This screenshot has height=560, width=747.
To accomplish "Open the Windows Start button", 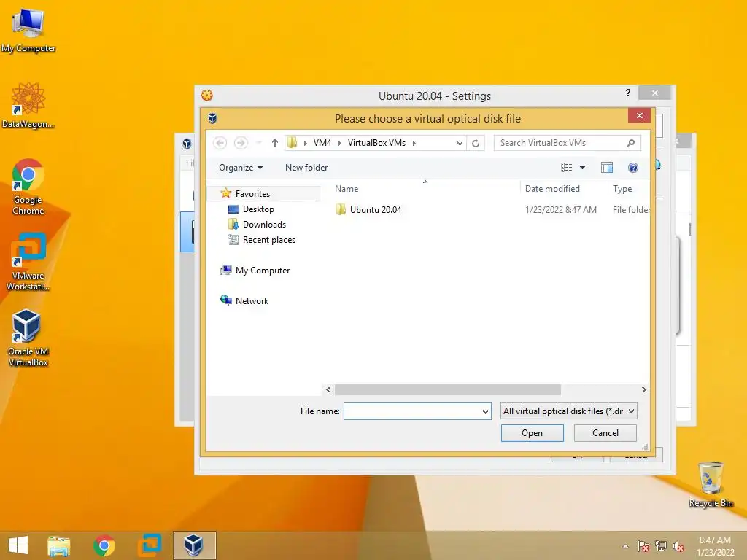I will coord(18,545).
